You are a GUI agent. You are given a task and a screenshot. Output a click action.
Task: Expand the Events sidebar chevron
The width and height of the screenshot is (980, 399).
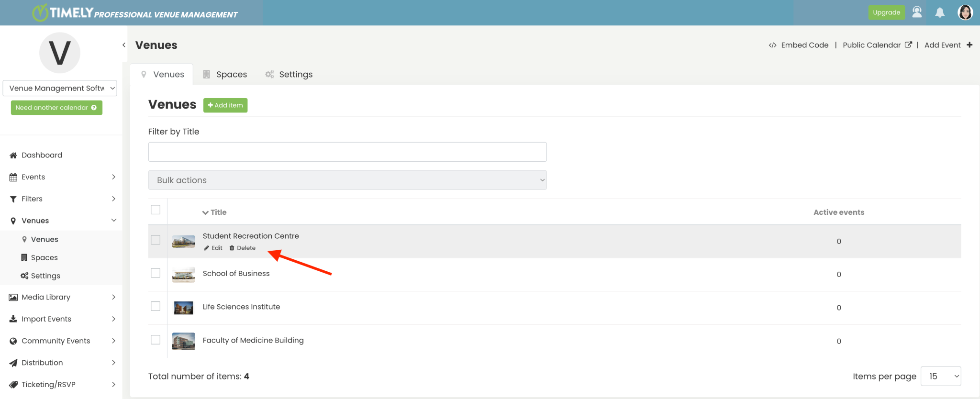(114, 177)
